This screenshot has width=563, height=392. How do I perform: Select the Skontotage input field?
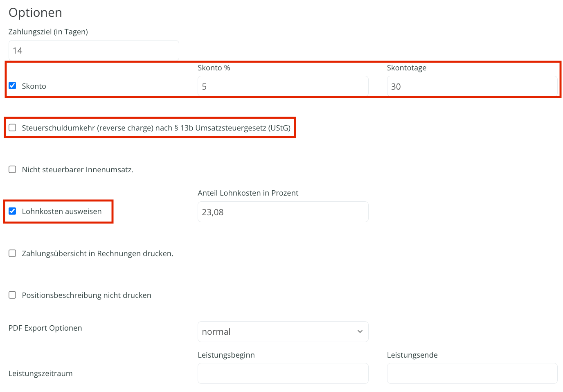[472, 86]
